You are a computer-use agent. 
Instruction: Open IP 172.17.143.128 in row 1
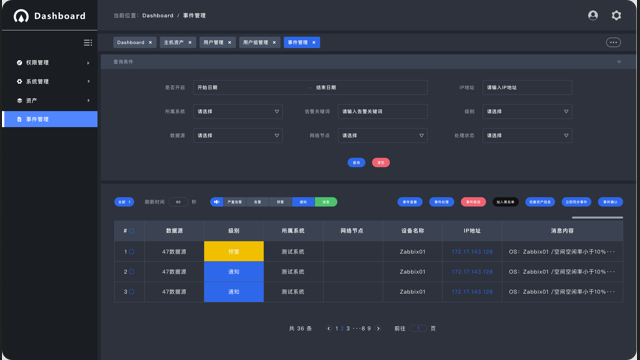[472, 252]
